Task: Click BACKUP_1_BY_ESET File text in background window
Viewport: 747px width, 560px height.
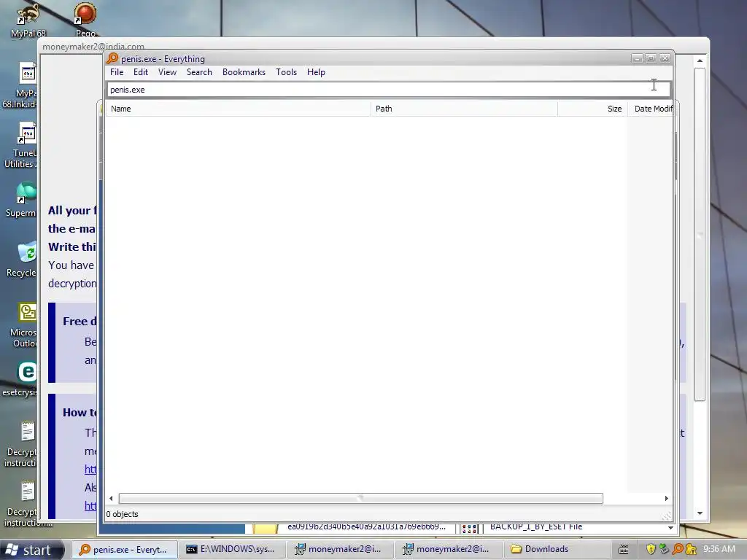Action: pyautogui.click(x=536, y=526)
